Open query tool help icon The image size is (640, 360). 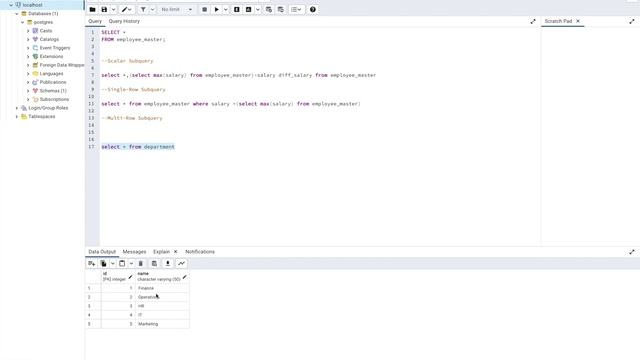tap(313, 9)
